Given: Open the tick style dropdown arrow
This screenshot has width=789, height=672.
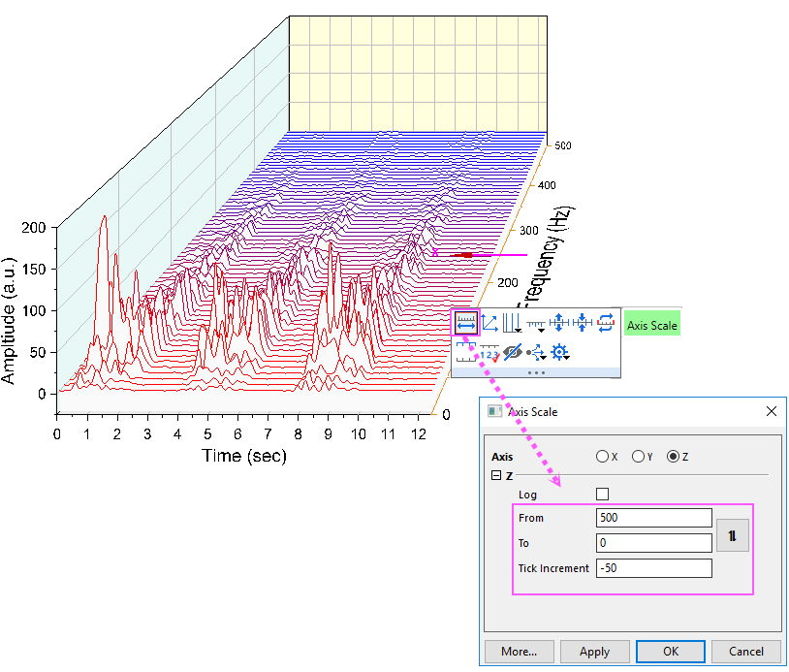Looking at the screenshot, I should click(541, 331).
